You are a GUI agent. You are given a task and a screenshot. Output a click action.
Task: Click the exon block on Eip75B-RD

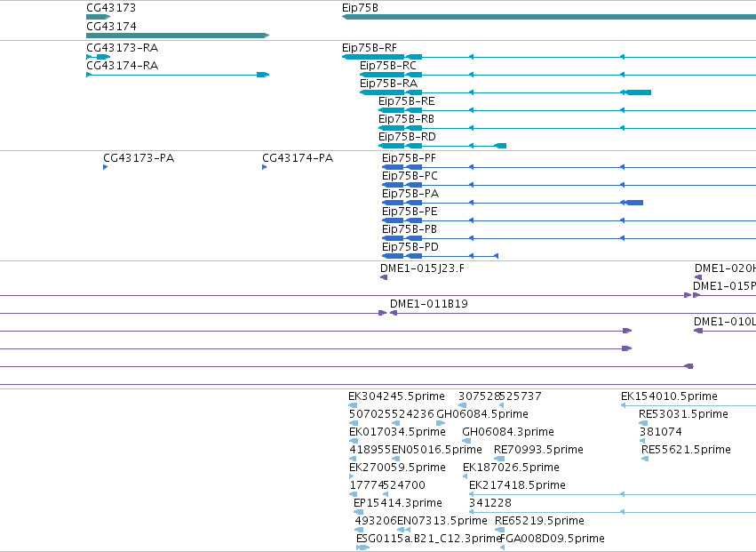pyautogui.click(x=500, y=146)
